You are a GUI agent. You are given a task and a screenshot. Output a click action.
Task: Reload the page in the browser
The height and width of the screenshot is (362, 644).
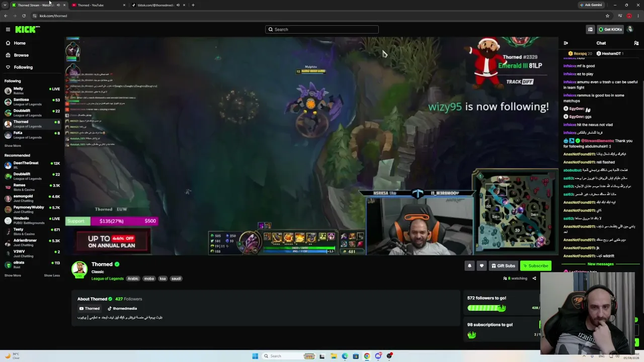tap(24, 16)
